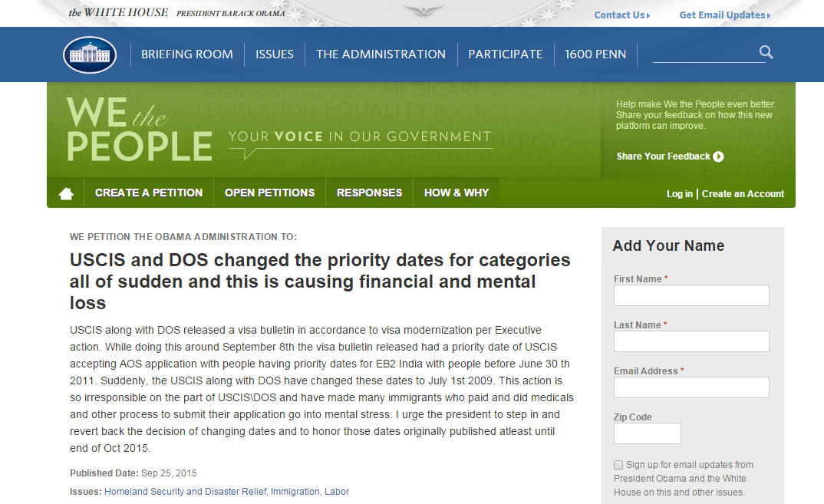The height and width of the screenshot is (504, 824).
Task: Click the petition title heading
Action: click(320, 282)
